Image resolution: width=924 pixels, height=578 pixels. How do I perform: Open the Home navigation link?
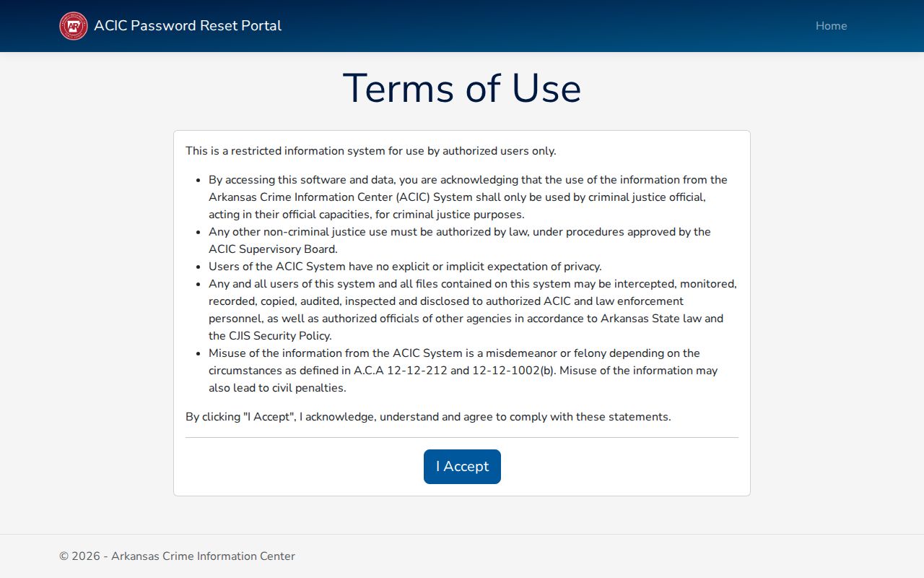[x=831, y=26]
